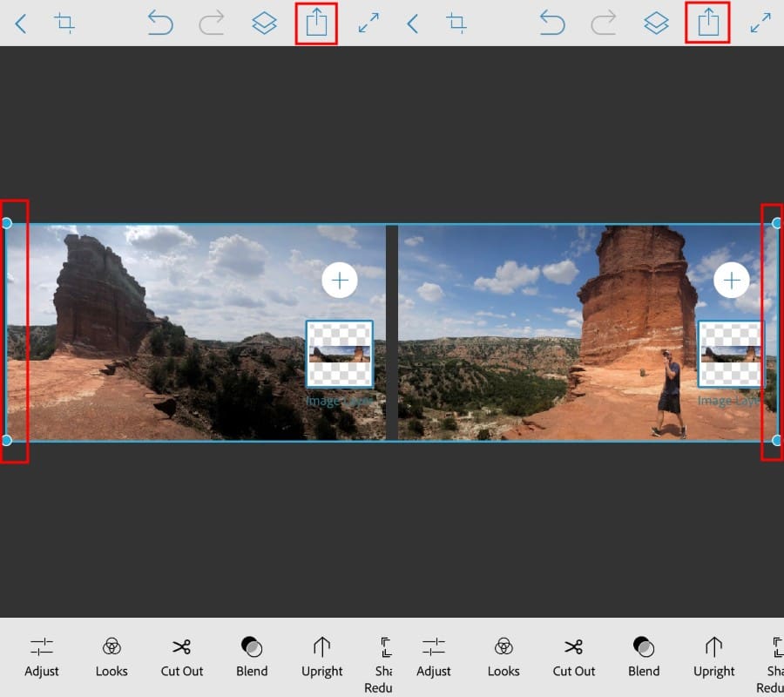Add a layer with the left photo's plus button
784x697 pixels.
point(340,280)
